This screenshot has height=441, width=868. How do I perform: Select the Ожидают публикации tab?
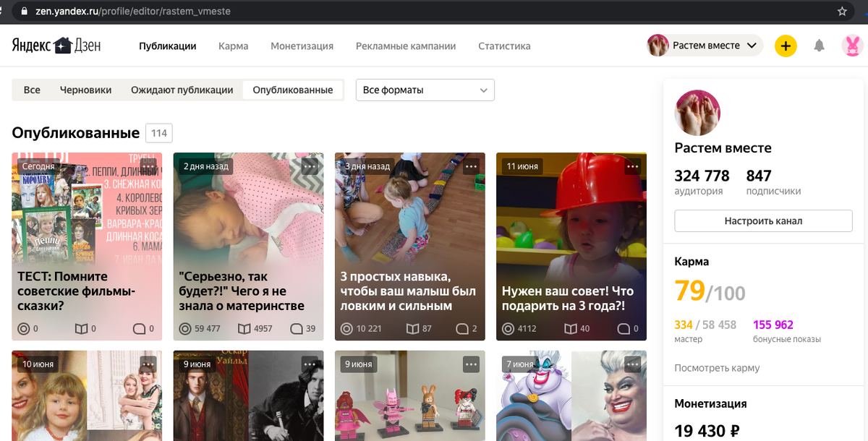click(182, 90)
